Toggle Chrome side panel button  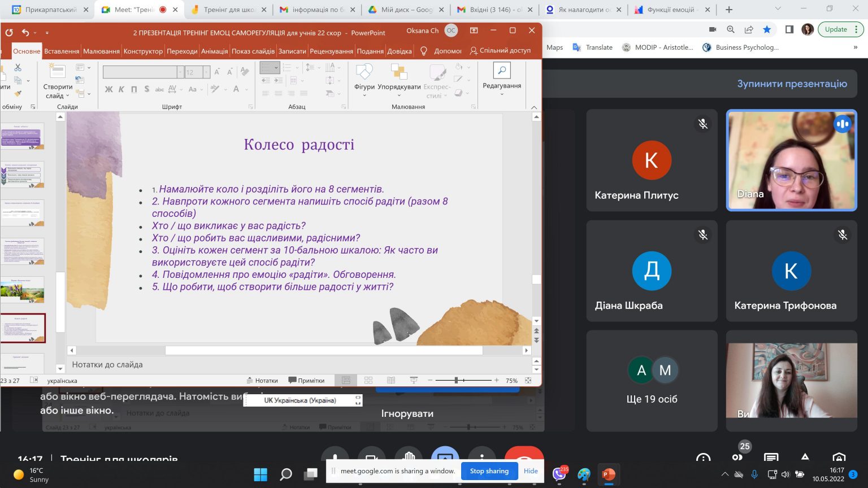tap(789, 29)
